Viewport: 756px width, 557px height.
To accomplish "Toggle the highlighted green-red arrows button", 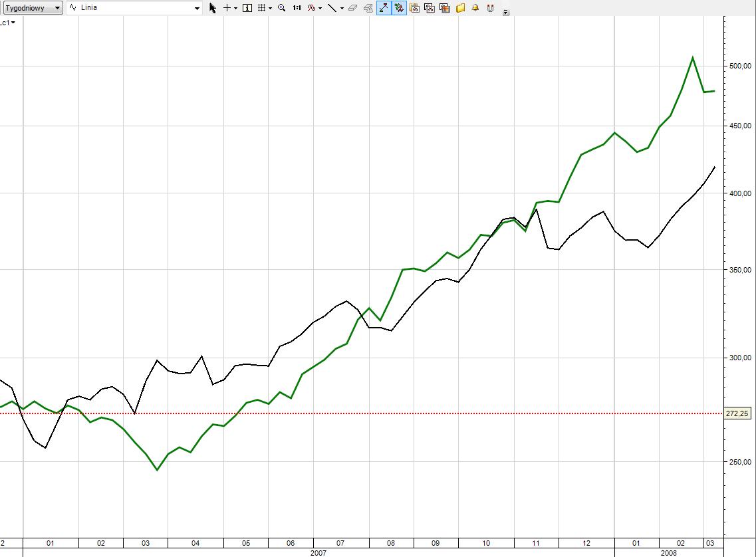I will click(399, 8).
